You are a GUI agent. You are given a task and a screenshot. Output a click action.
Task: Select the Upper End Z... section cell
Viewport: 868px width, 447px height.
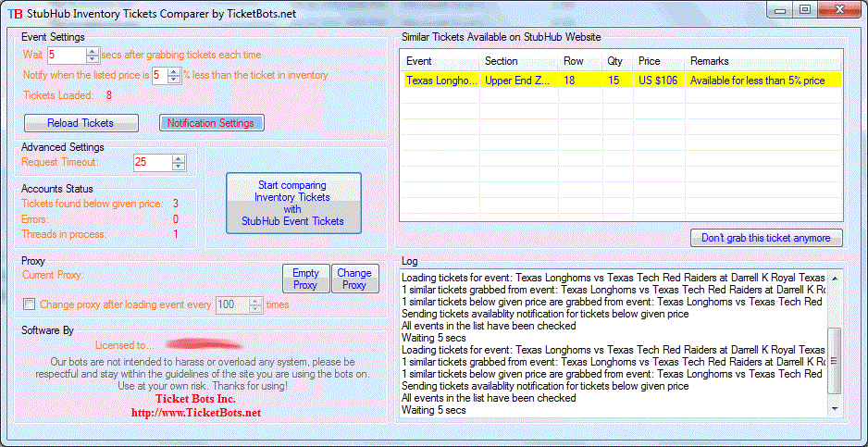(519, 81)
